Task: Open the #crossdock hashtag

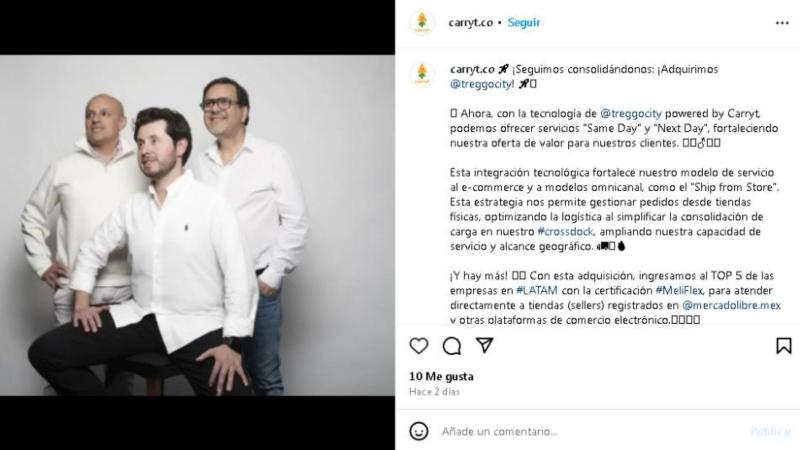Action: (565, 232)
